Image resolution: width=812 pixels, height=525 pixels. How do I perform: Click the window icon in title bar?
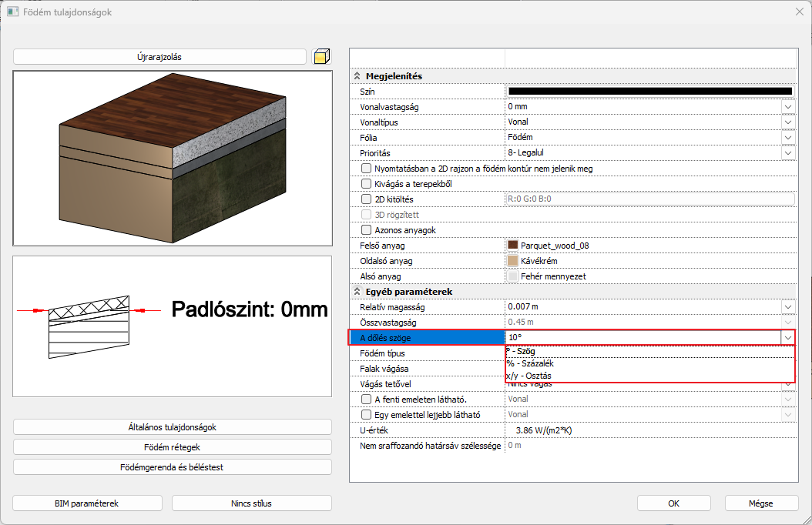pos(13,12)
